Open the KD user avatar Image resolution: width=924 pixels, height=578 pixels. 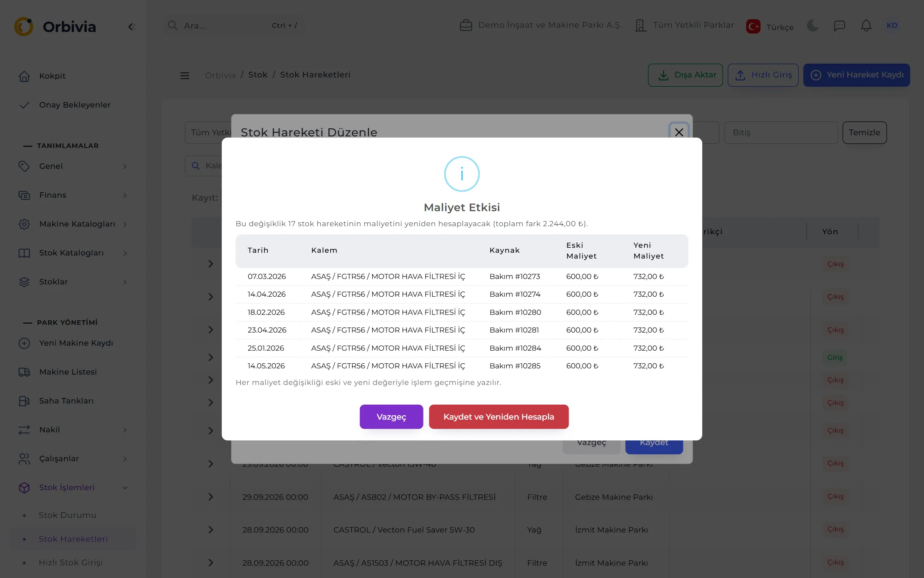892,25
